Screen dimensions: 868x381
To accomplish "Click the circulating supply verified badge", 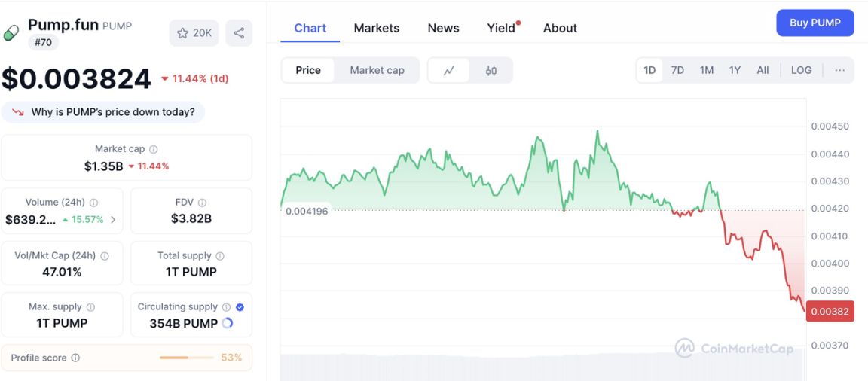I will [x=240, y=306].
